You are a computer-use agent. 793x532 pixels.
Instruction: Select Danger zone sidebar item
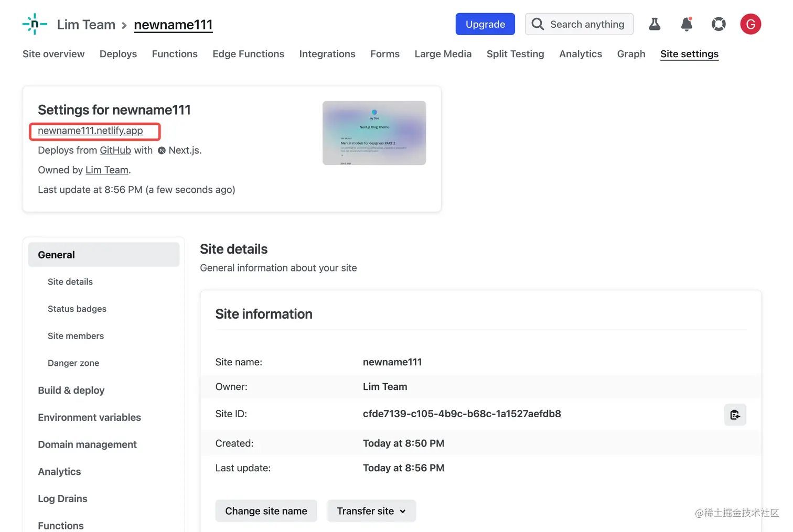pos(73,363)
